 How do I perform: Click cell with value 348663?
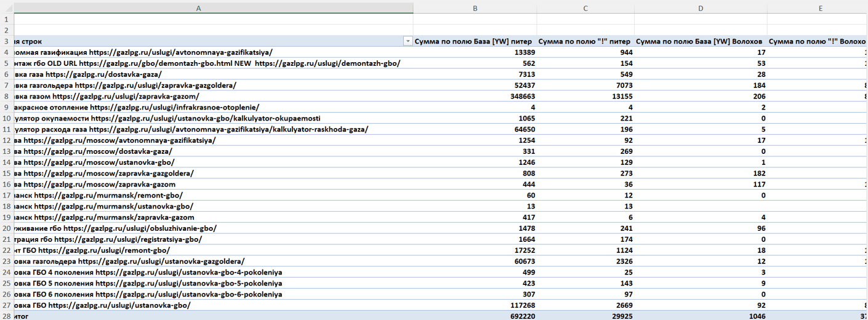[x=475, y=97]
